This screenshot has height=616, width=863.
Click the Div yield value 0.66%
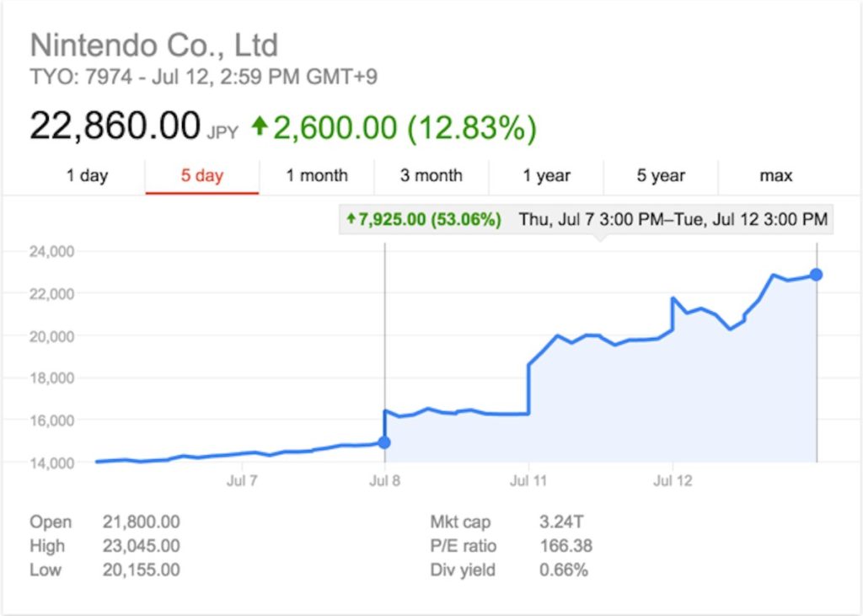[564, 570]
